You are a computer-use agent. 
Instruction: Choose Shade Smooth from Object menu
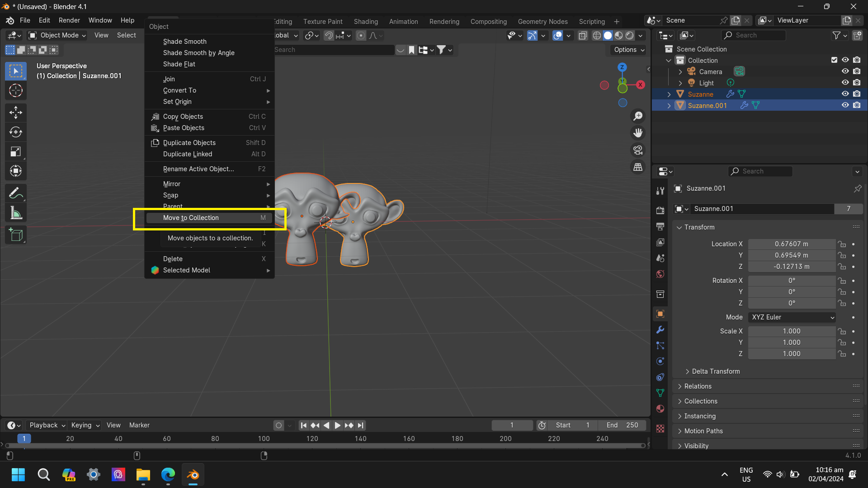pyautogui.click(x=209, y=42)
